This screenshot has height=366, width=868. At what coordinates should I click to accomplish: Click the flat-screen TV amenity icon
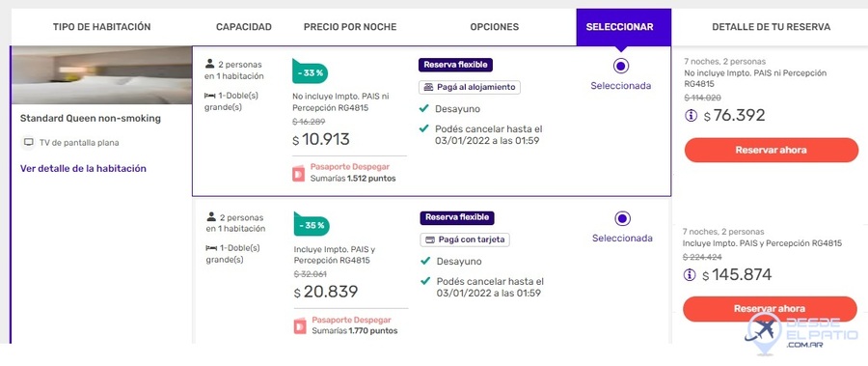click(28, 143)
